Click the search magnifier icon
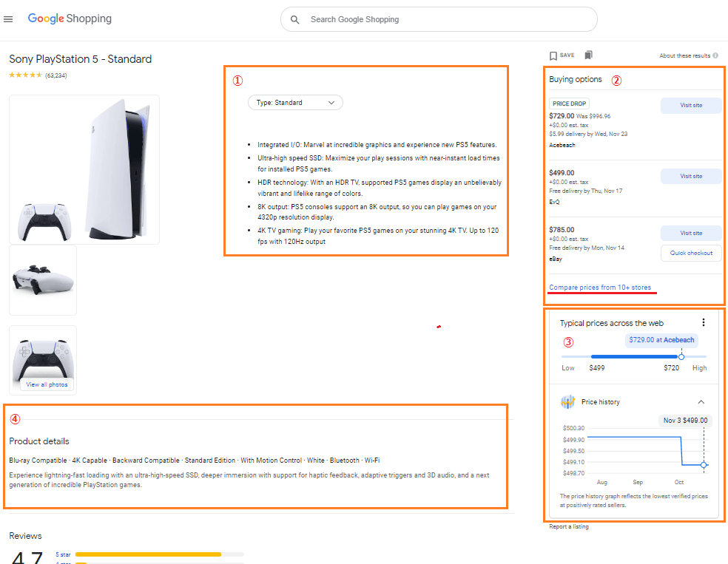Image resolution: width=728 pixels, height=564 pixels. tap(294, 19)
